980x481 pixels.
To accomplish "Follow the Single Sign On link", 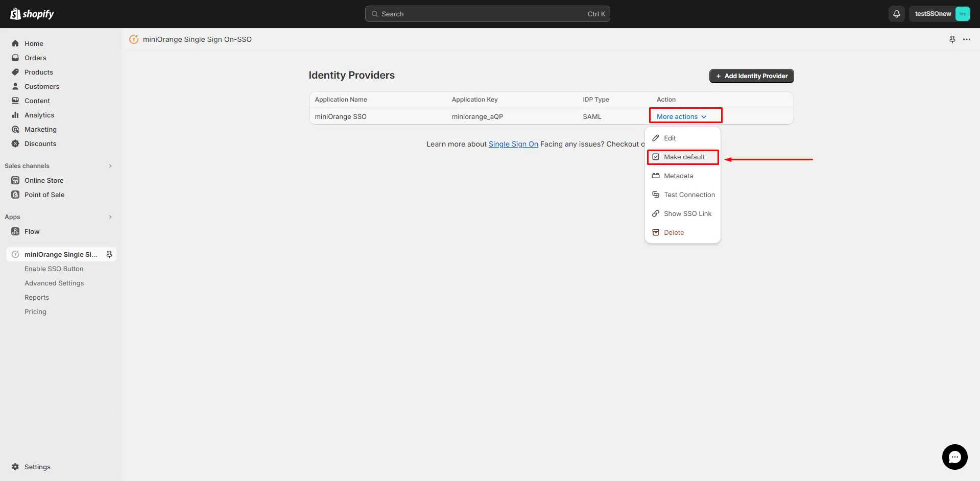I will tap(513, 144).
